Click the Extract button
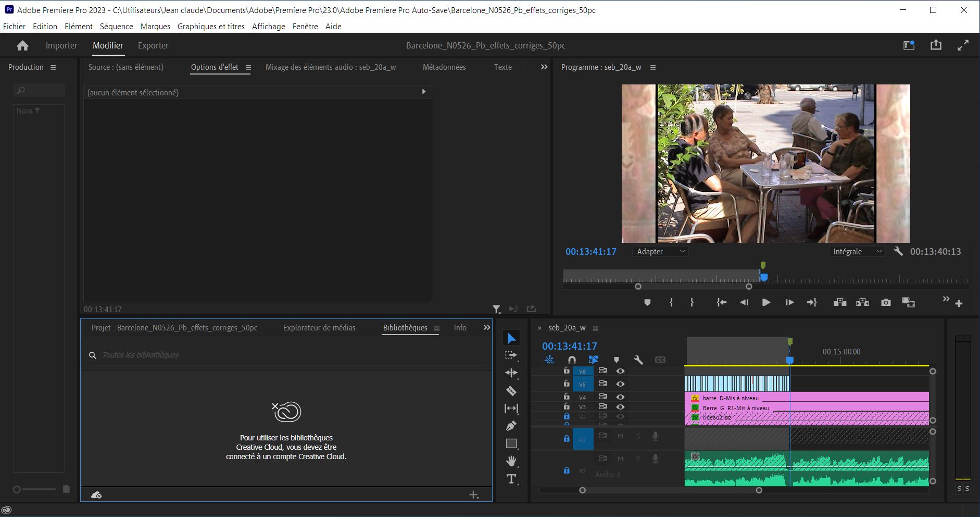Viewport: 980px width, 517px height. tap(862, 302)
